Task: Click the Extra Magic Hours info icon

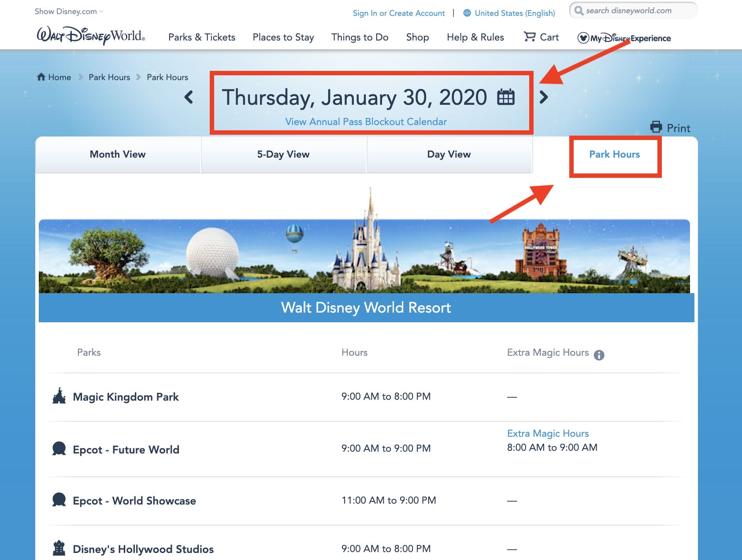Action: tap(599, 355)
